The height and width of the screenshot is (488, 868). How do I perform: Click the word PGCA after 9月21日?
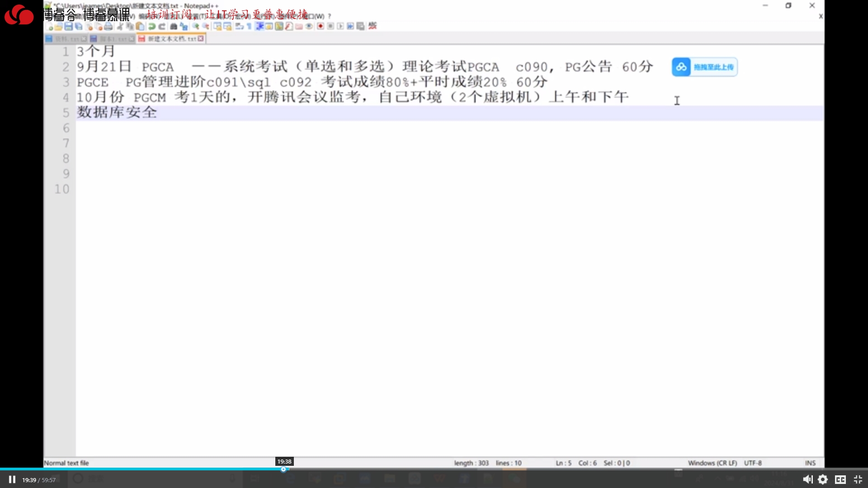click(x=158, y=67)
